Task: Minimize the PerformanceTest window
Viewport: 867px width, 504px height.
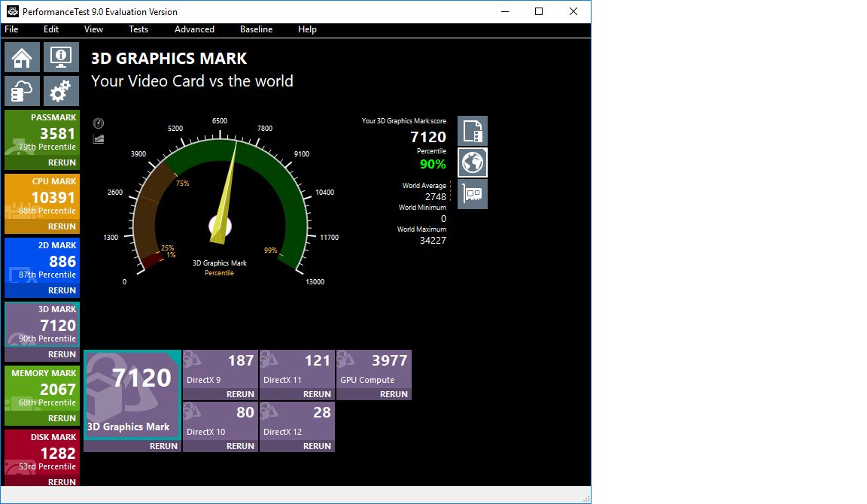Action: tap(505, 11)
